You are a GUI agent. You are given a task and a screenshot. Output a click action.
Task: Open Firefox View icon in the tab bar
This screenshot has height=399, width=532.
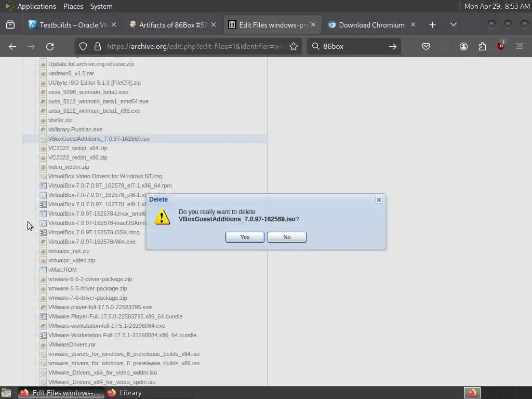coord(10,25)
